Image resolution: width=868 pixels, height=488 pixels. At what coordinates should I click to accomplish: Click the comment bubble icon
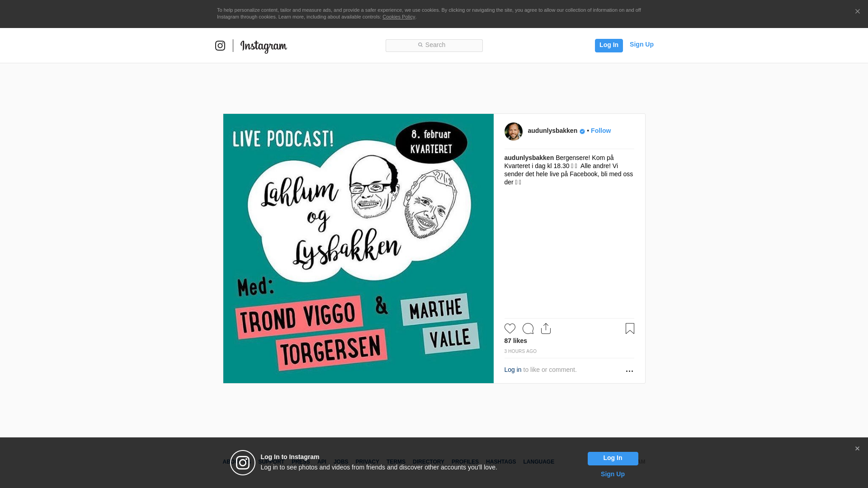point(528,328)
